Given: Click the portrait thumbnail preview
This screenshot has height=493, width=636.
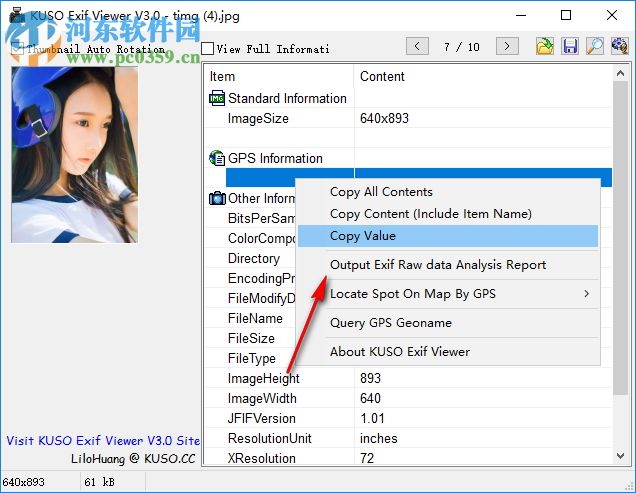Looking at the screenshot, I should 75,155.
